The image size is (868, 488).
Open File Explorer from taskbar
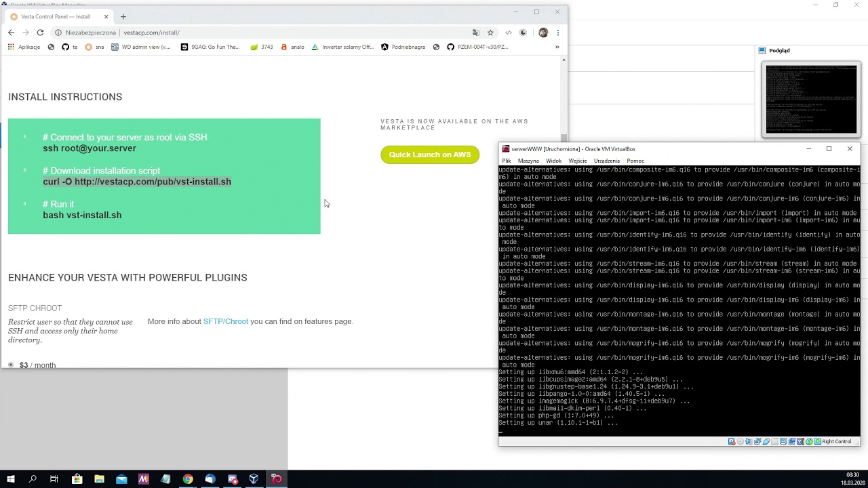pyautogui.click(x=99, y=479)
